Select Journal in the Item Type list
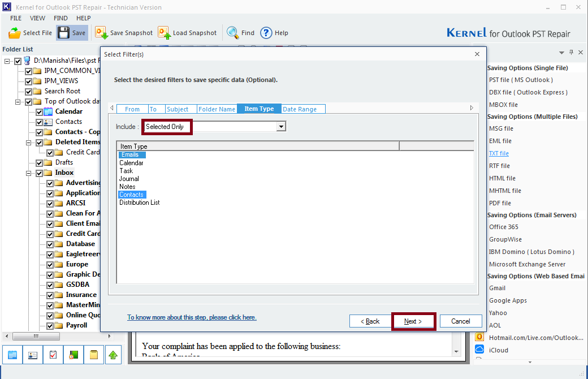 [x=129, y=179]
